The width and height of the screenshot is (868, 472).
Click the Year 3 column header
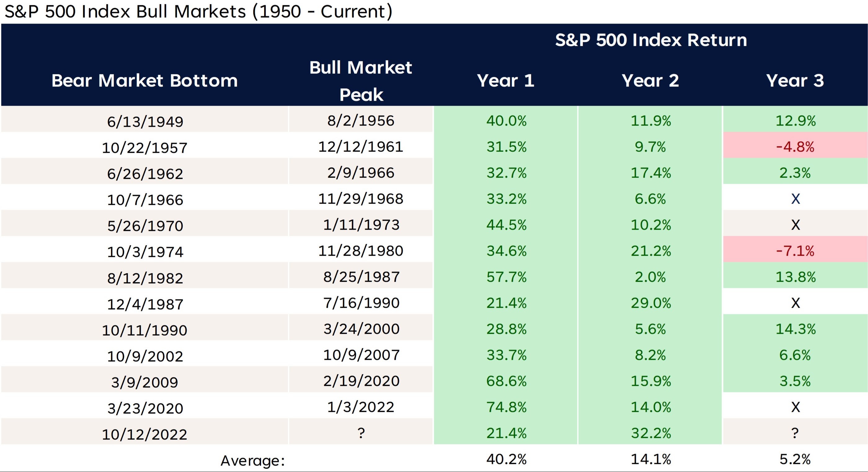click(795, 81)
